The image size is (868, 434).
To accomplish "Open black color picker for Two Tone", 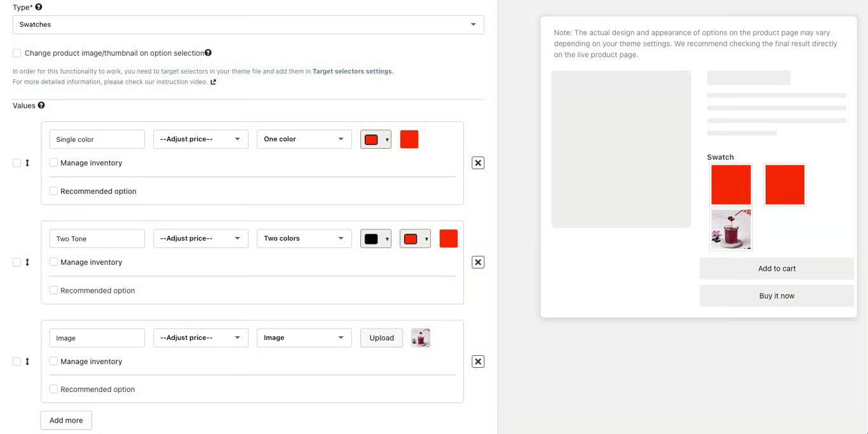I will point(376,238).
